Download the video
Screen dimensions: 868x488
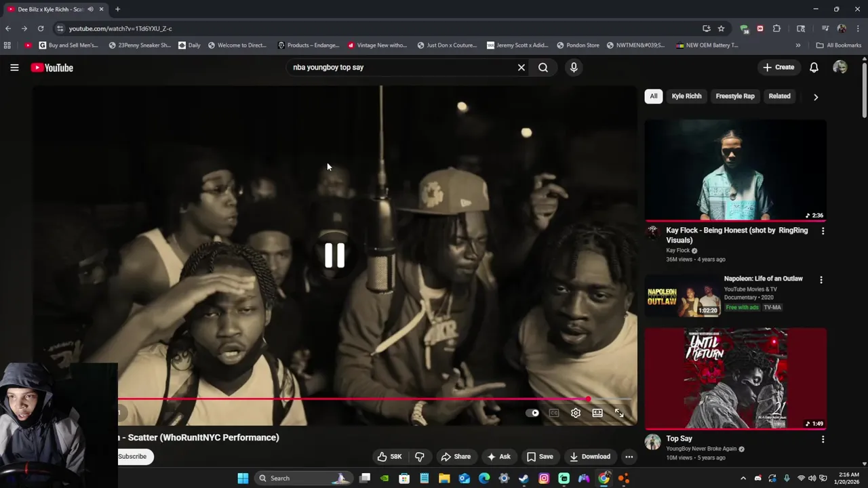(x=590, y=457)
